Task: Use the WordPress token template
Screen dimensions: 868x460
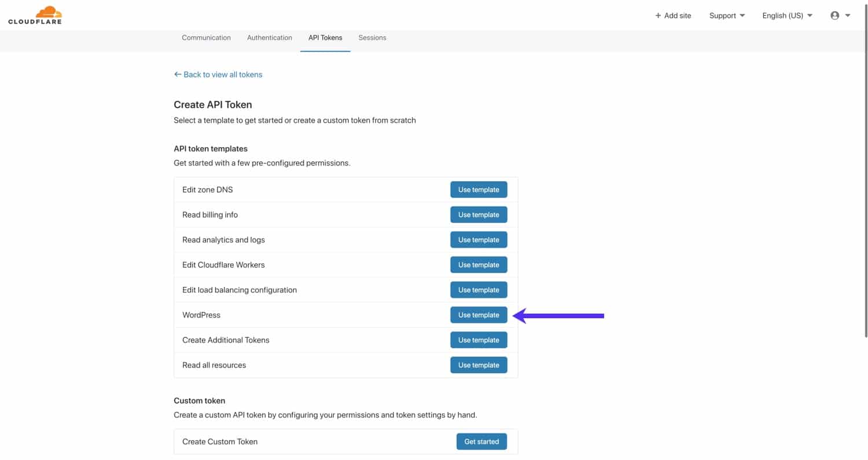Action: coord(479,315)
